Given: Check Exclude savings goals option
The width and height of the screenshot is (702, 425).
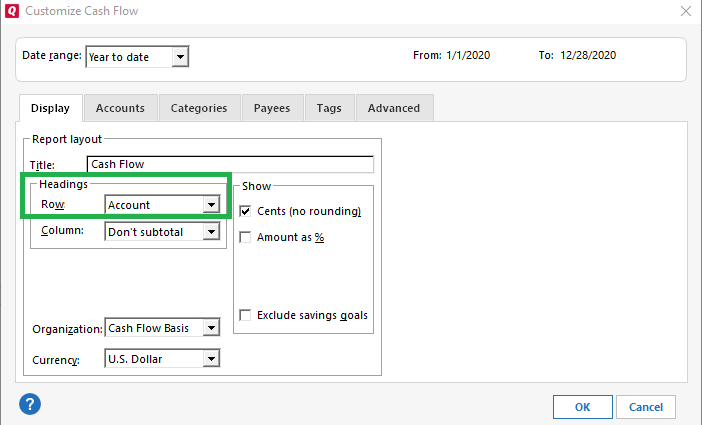Looking at the screenshot, I should click(x=245, y=315).
